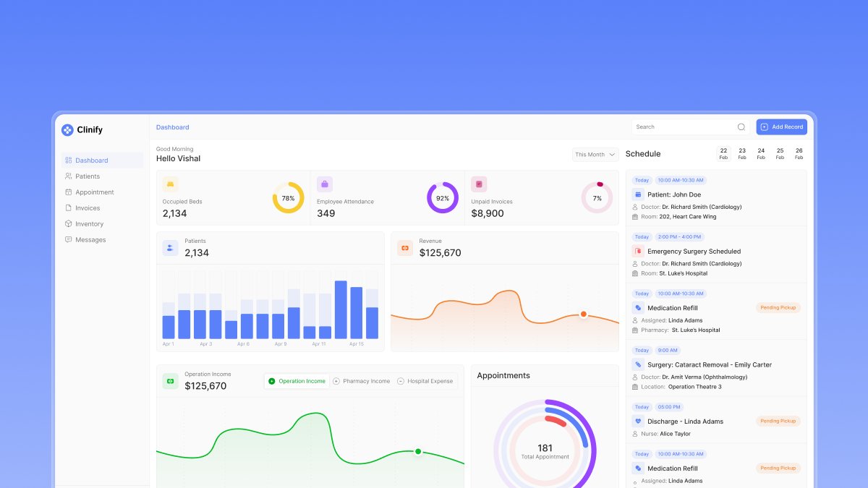This screenshot has height=488, width=868.
Task: Click the Clinify logo icon
Action: pos(67,130)
